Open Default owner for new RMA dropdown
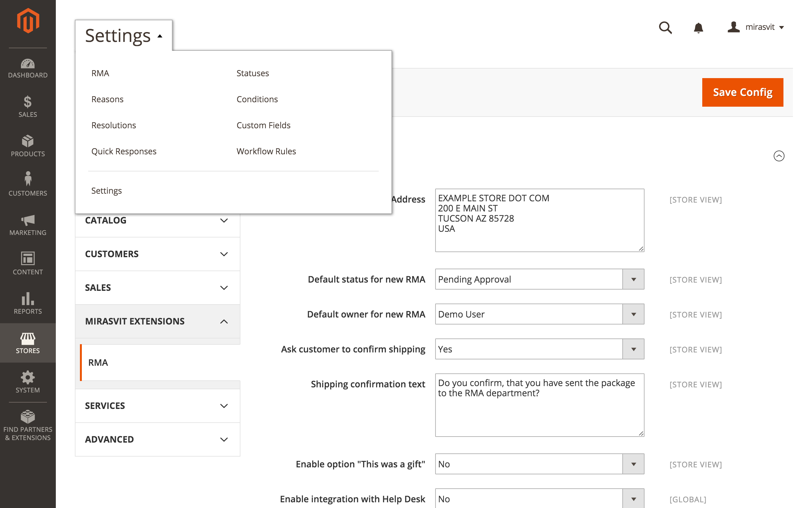This screenshot has width=812, height=508. pos(540,314)
